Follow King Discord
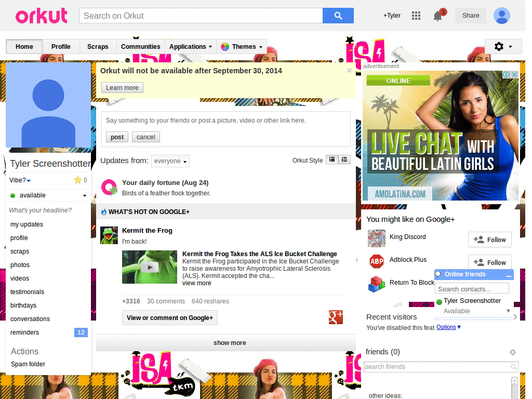The image size is (532, 399). point(489,240)
